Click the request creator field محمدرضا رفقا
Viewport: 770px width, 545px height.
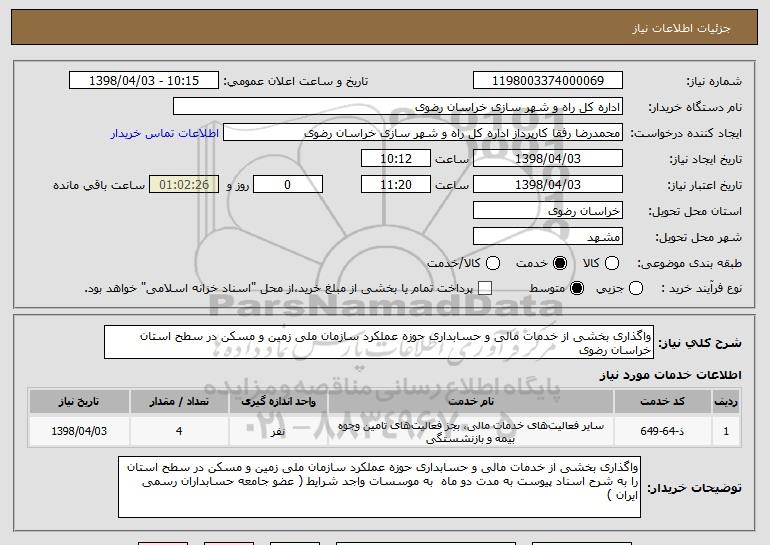pyautogui.click(x=423, y=133)
